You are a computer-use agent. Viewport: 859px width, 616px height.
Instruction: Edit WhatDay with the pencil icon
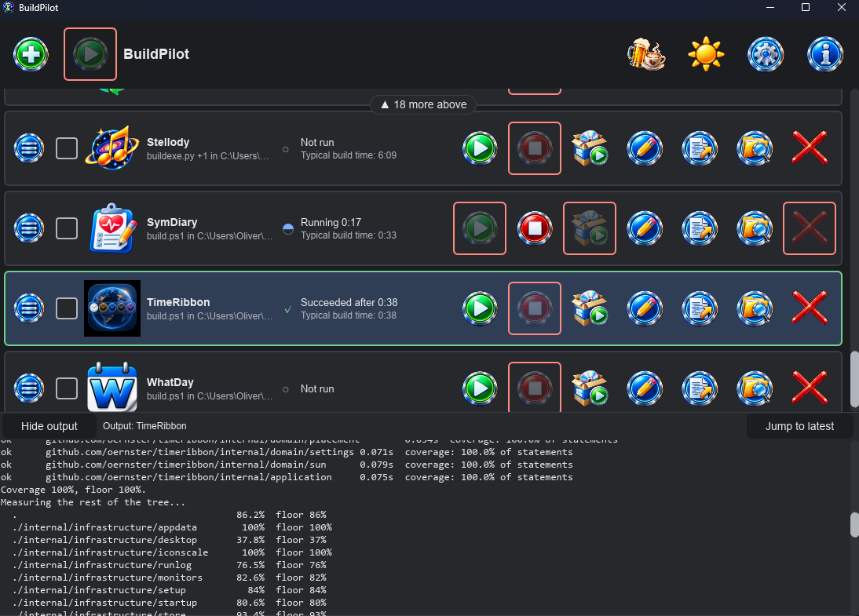tap(645, 388)
